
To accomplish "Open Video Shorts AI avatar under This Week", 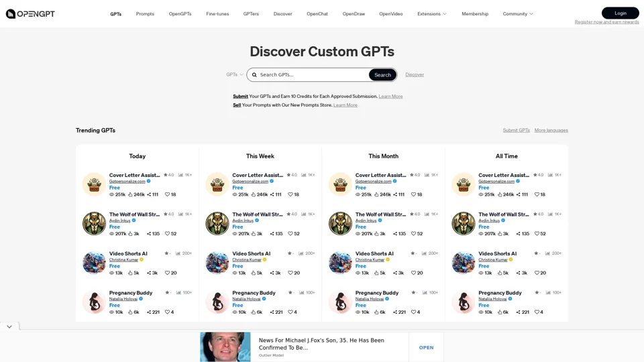I will pos(217,263).
